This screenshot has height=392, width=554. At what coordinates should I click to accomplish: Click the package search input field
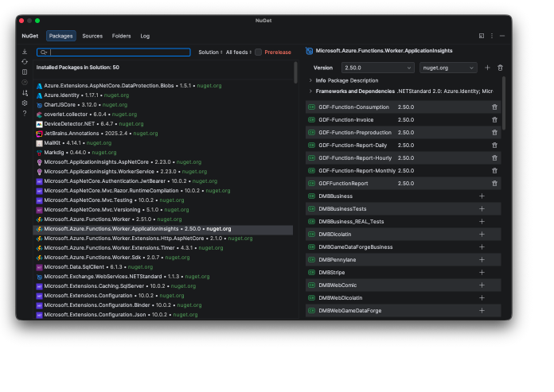(113, 52)
